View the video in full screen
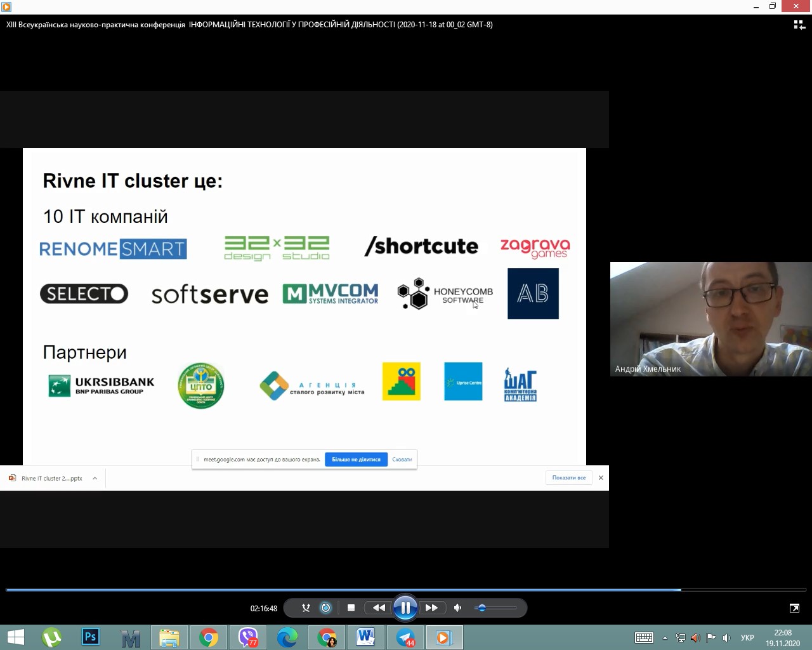This screenshot has width=812, height=650. tap(794, 608)
